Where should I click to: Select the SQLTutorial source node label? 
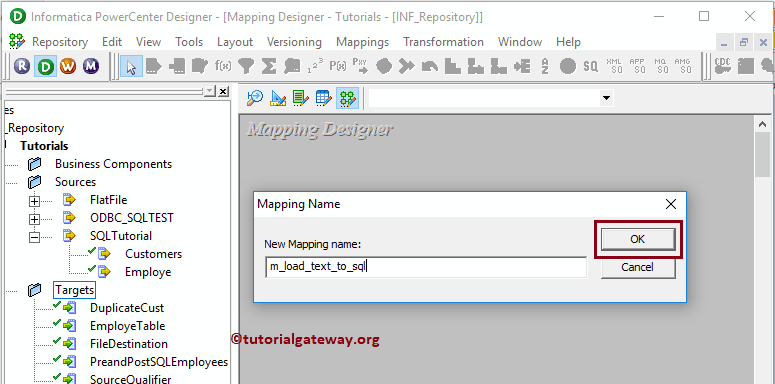(x=121, y=236)
